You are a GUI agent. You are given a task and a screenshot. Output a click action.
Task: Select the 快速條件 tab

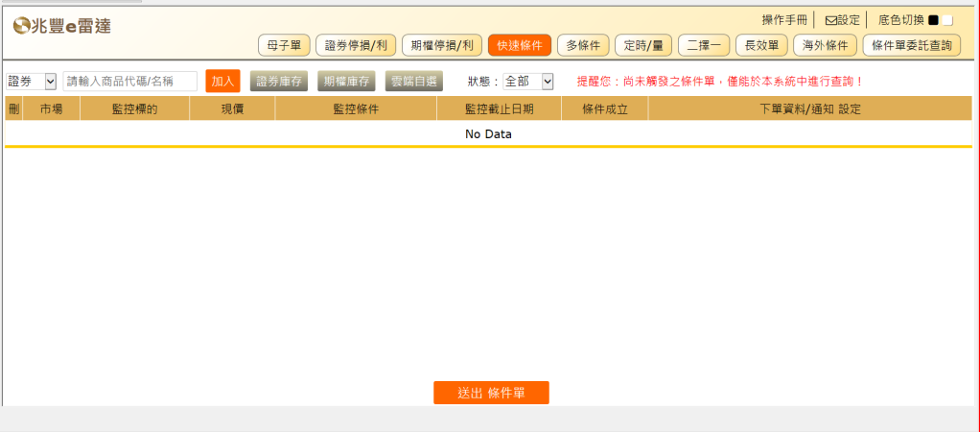[520, 46]
